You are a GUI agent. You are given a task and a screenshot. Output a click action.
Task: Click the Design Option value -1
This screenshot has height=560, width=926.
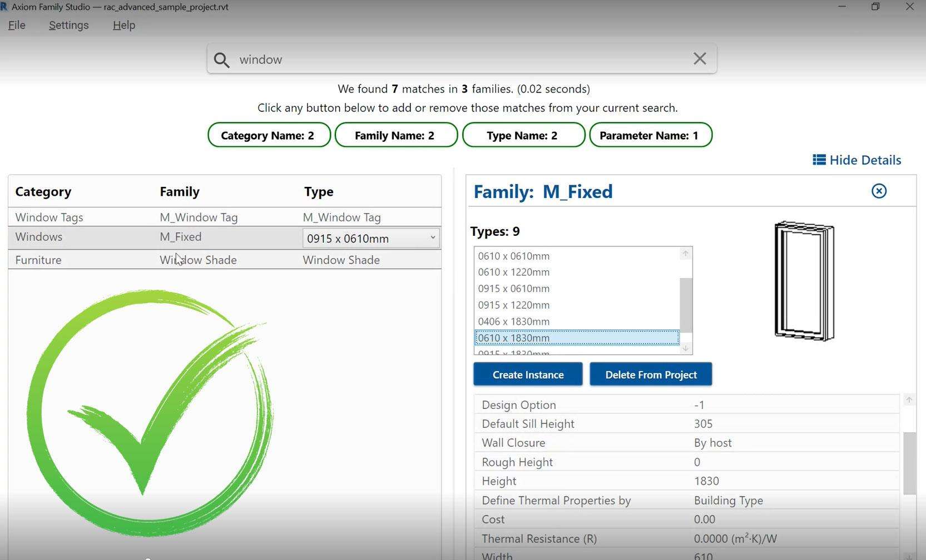coord(699,405)
